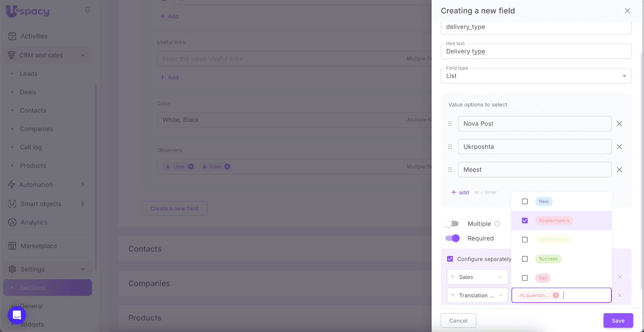Remove the Nova Post option

point(619,124)
